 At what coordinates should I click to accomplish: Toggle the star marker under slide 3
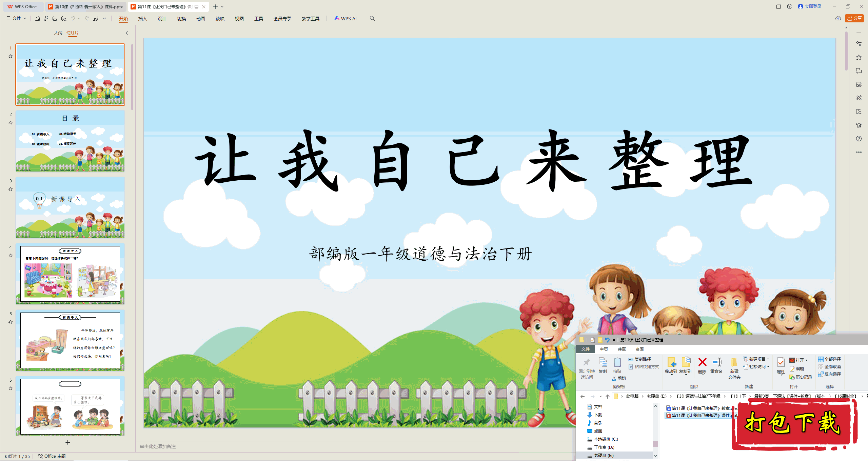point(11,189)
